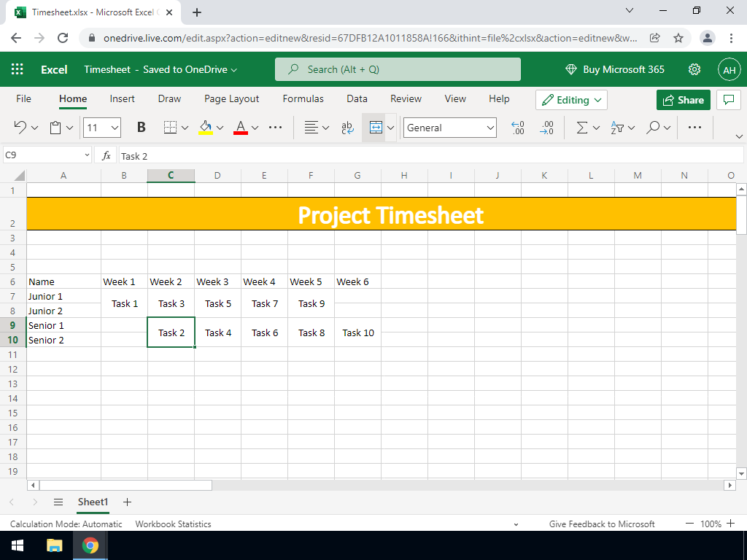The image size is (747, 560).
Task: Expand the ribbon with chevron at right
Action: [739, 136]
